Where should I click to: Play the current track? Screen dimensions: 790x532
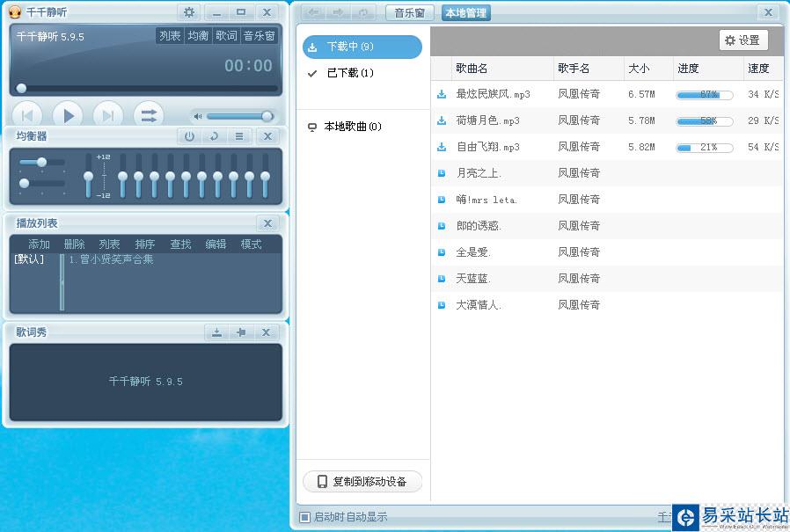(x=68, y=116)
